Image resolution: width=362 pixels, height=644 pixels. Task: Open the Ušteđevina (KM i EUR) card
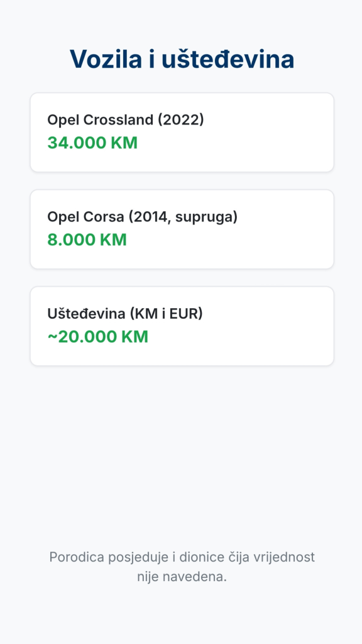click(x=182, y=326)
